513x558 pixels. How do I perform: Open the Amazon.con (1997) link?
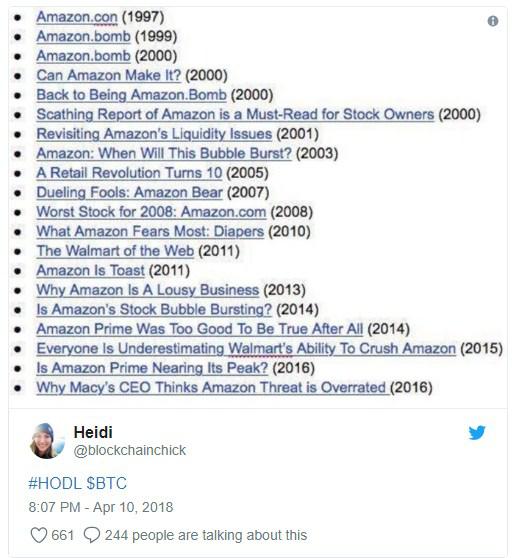(77, 17)
